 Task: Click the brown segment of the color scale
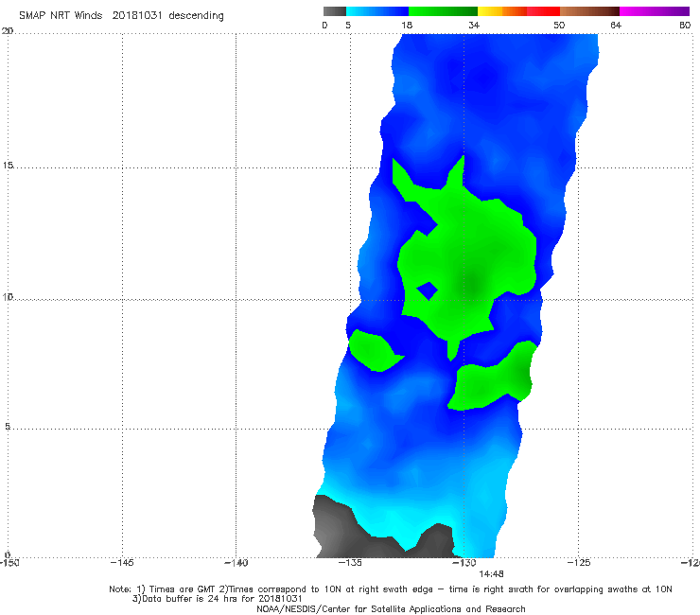click(x=589, y=11)
